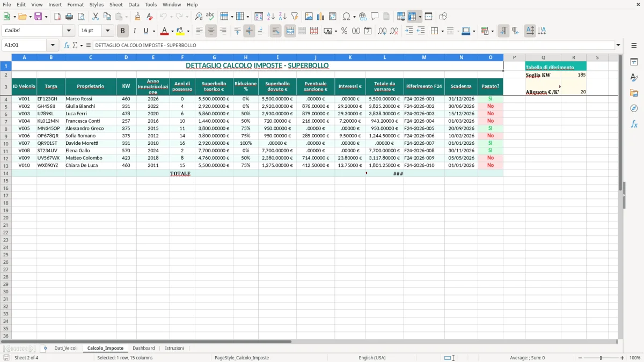Open the sidebar Properties panel
The image size is (644, 362).
tap(634, 62)
